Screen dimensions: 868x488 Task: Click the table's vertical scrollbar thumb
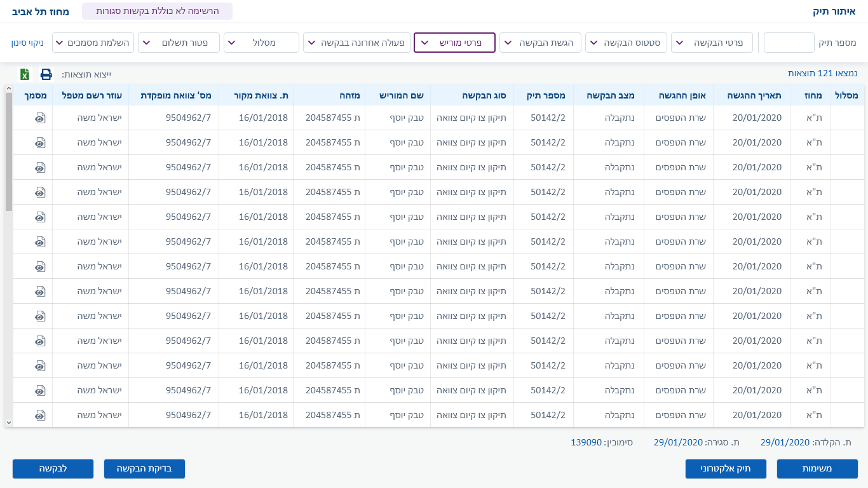pos(8,151)
